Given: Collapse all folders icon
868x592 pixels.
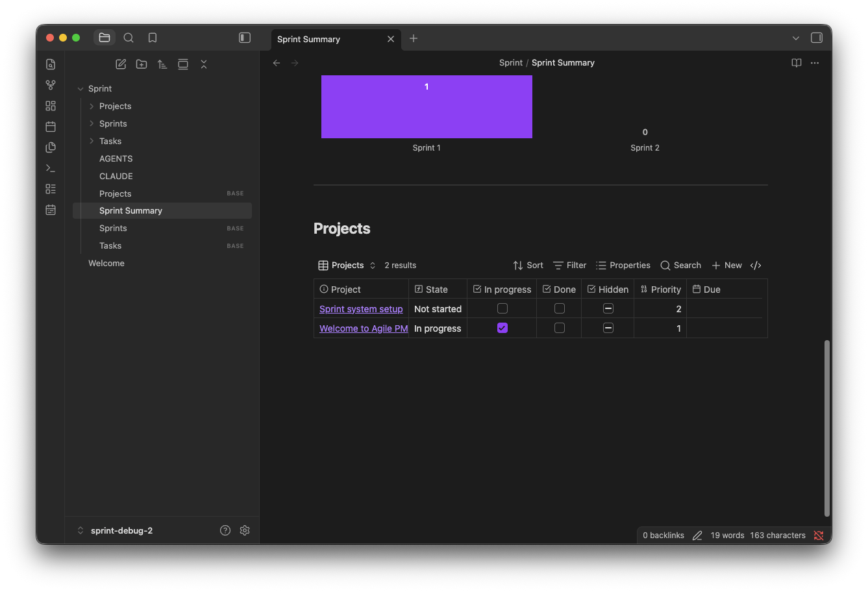Looking at the screenshot, I should pos(204,64).
